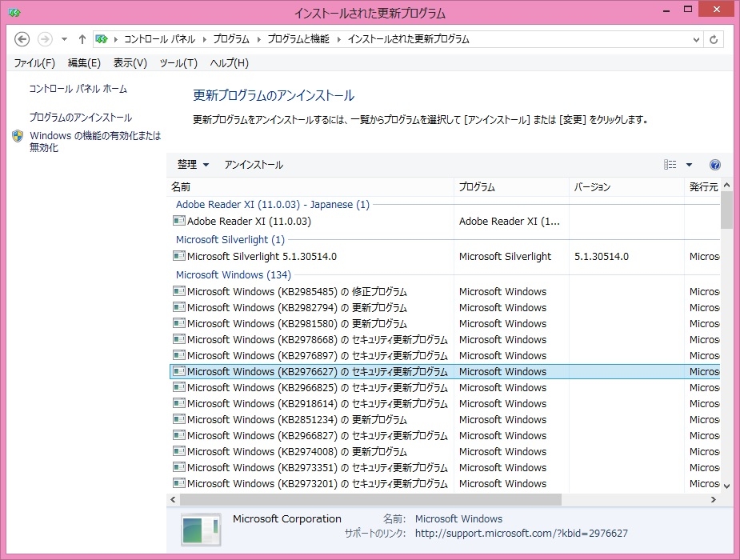Open the view options dropdown arrow
Screen dimensions: 740x560
click(x=689, y=165)
